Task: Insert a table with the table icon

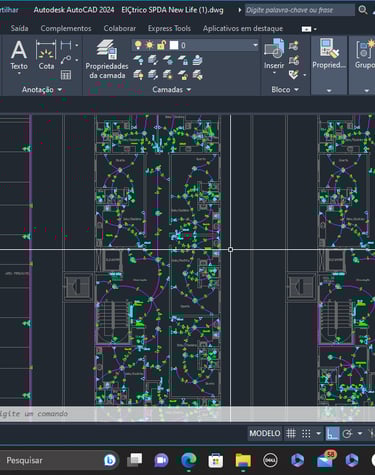Action: [x=66, y=75]
